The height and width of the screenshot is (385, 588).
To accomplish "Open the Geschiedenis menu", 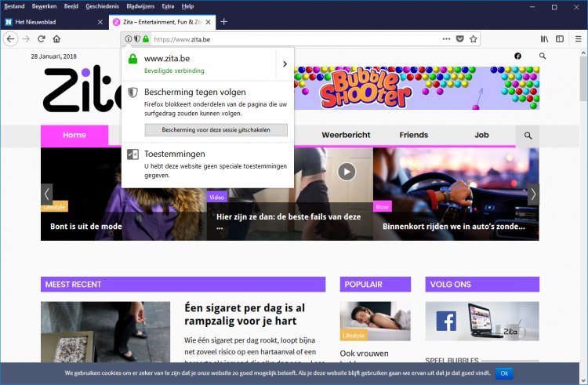I will click(x=102, y=6).
